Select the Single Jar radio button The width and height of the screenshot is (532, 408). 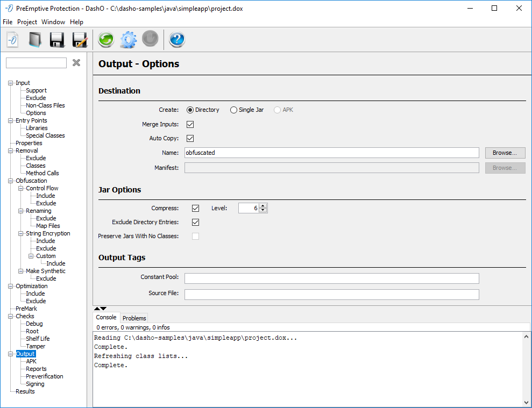233,110
